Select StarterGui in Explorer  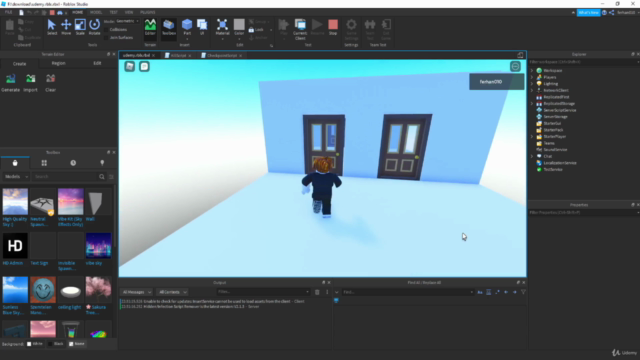(552, 123)
